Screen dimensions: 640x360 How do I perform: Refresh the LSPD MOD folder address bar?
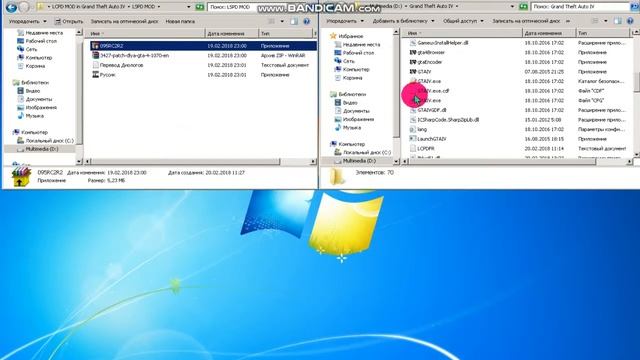point(199,7)
